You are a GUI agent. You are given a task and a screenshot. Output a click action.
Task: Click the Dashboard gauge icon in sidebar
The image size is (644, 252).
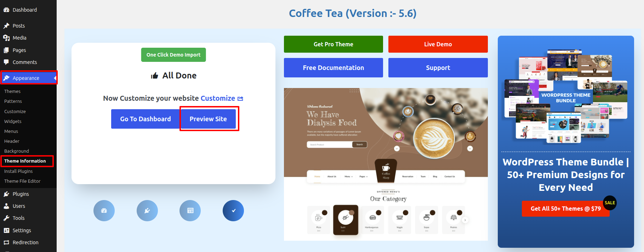click(x=6, y=10)
